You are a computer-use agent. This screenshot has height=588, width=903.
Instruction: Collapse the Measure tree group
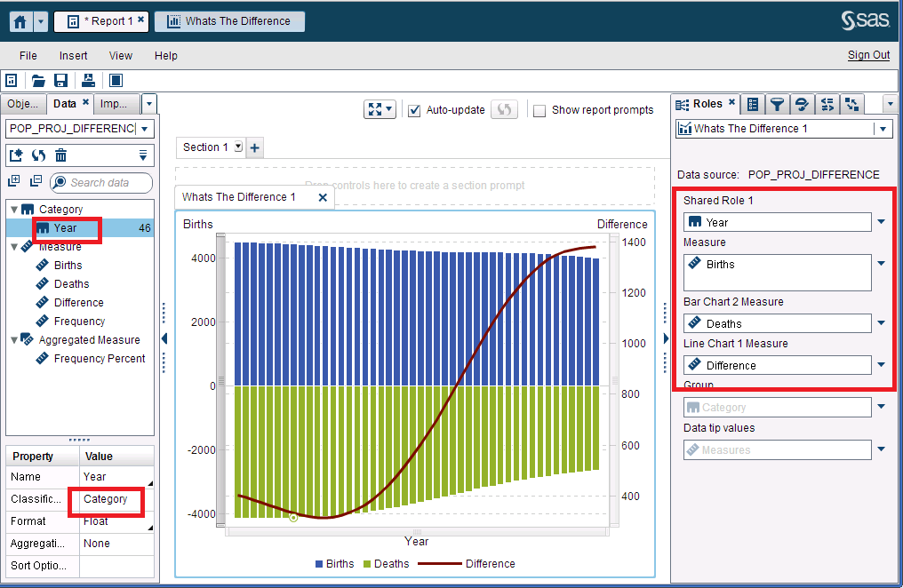[x=13, y=247]
